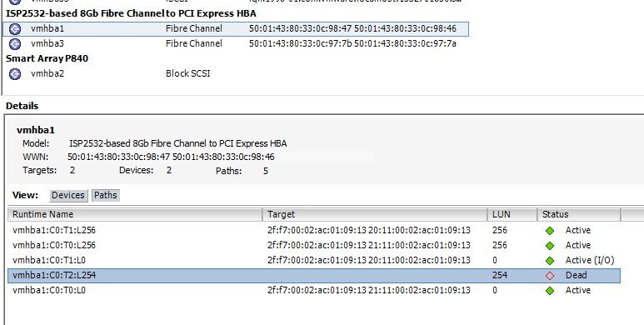Click the green status diamond for vmhba1:C0:T0:L0
644x325 pixels.
click(x=550, y=291)
